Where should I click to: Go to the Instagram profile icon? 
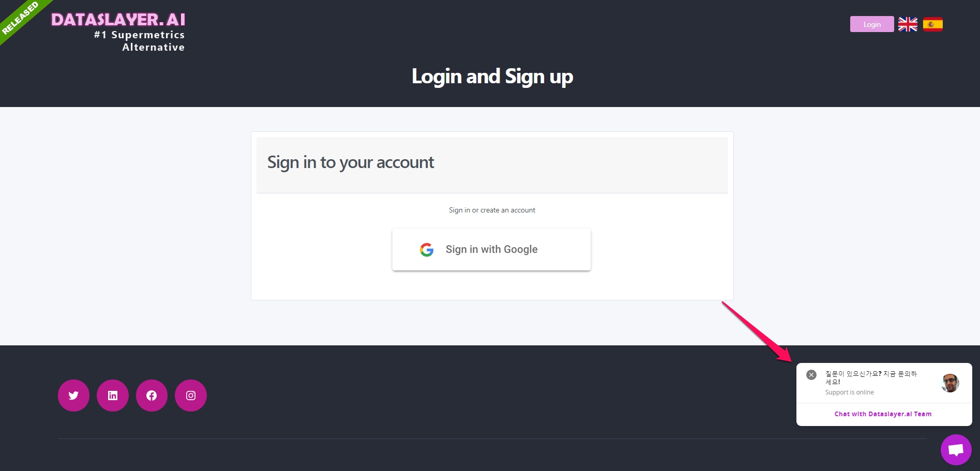click(191, 396)
